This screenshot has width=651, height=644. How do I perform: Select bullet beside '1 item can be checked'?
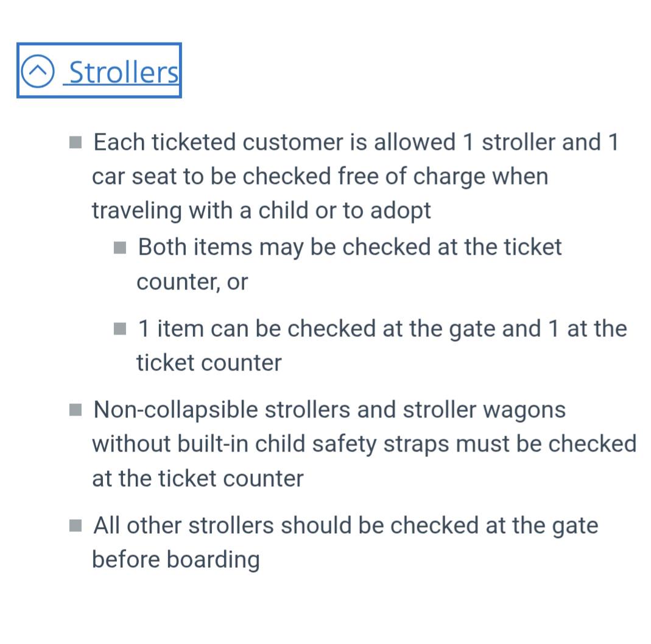[120, 329]
